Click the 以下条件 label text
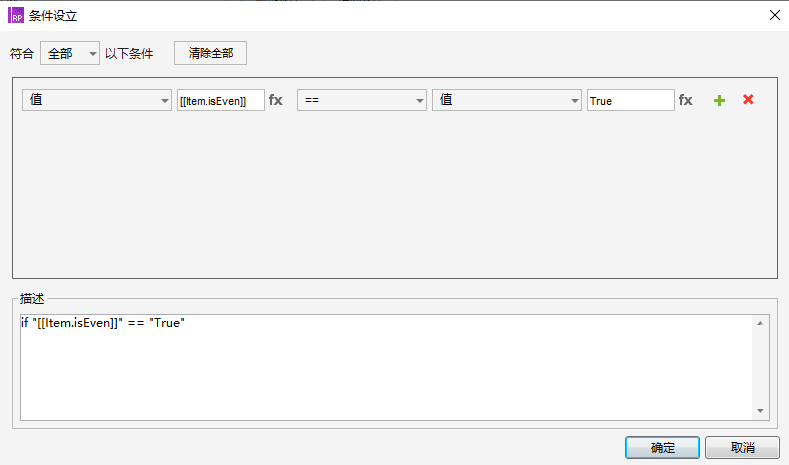The image size is (789, 465). [129, 53]
